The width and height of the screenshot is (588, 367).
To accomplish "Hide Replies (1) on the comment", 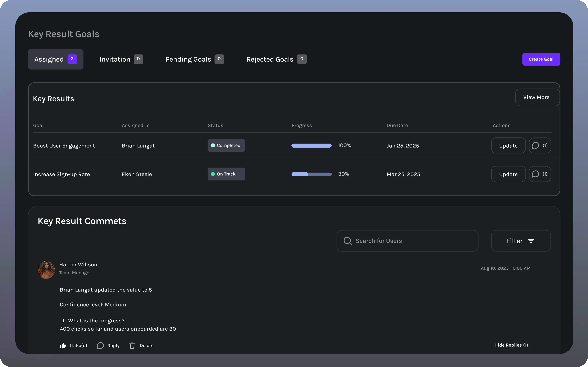I will [511, 345].
